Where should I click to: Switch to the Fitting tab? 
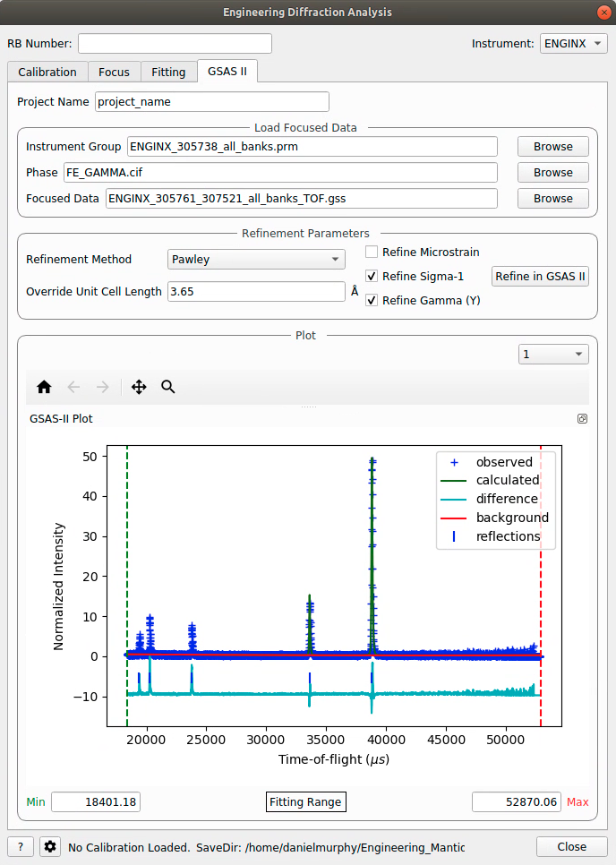click(168, 72)
